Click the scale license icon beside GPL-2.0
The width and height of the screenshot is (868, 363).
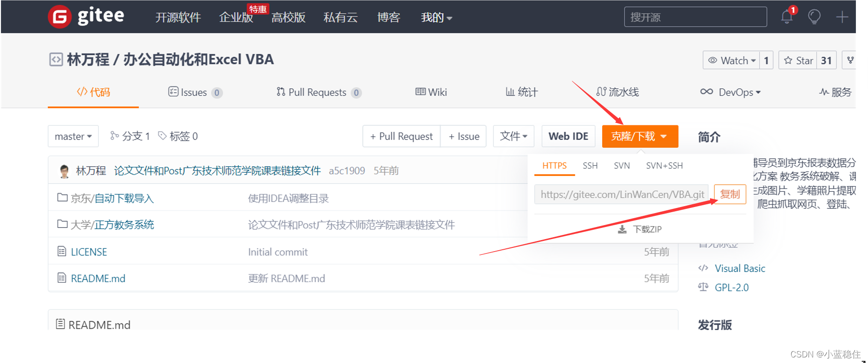[x=703, y=287]
